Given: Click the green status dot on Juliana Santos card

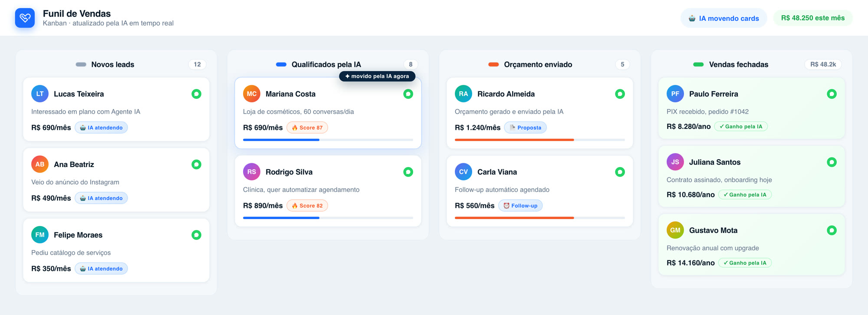Looking at the screenshot, I should tap(832, 162).
